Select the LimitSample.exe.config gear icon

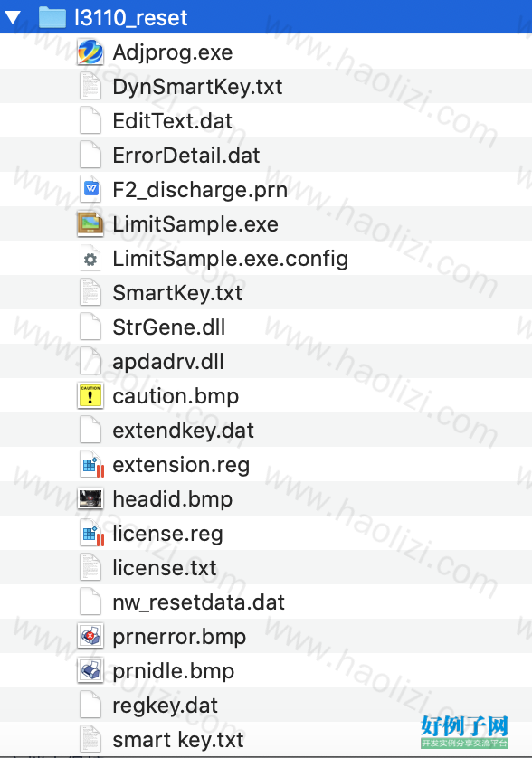(90, 259)
